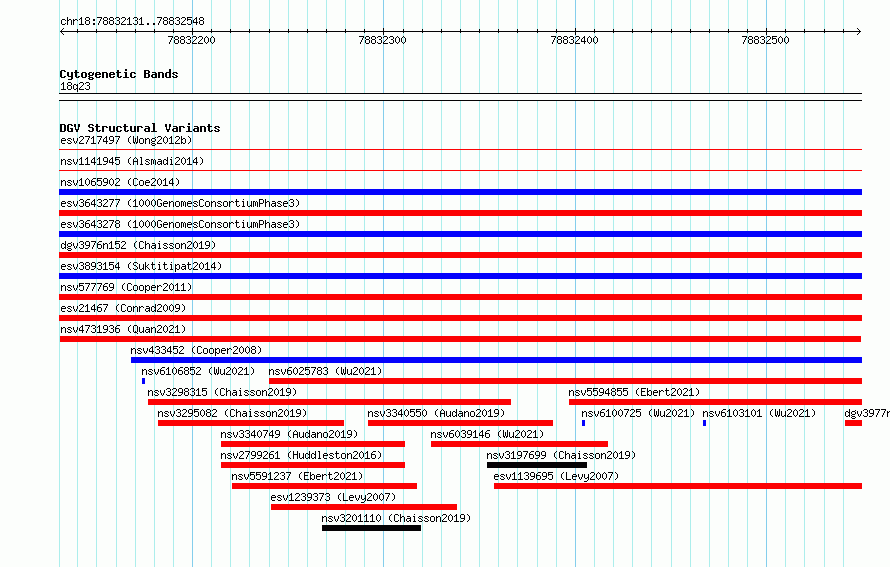Click the small blue marker under nsv6106852
Screen dimensions: 890x567
point(143,381)
